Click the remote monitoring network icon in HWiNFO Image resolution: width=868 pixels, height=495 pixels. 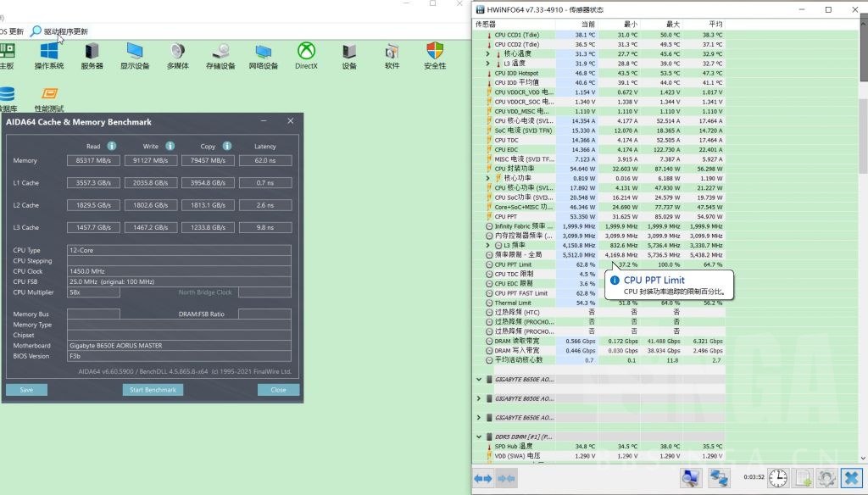(718, 477)
